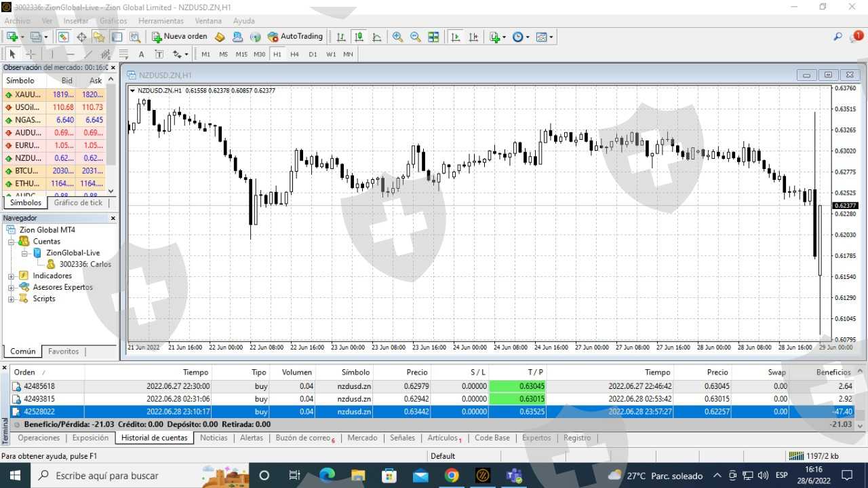Open Google Chrome from the taskbar

[x=452, y=475]
